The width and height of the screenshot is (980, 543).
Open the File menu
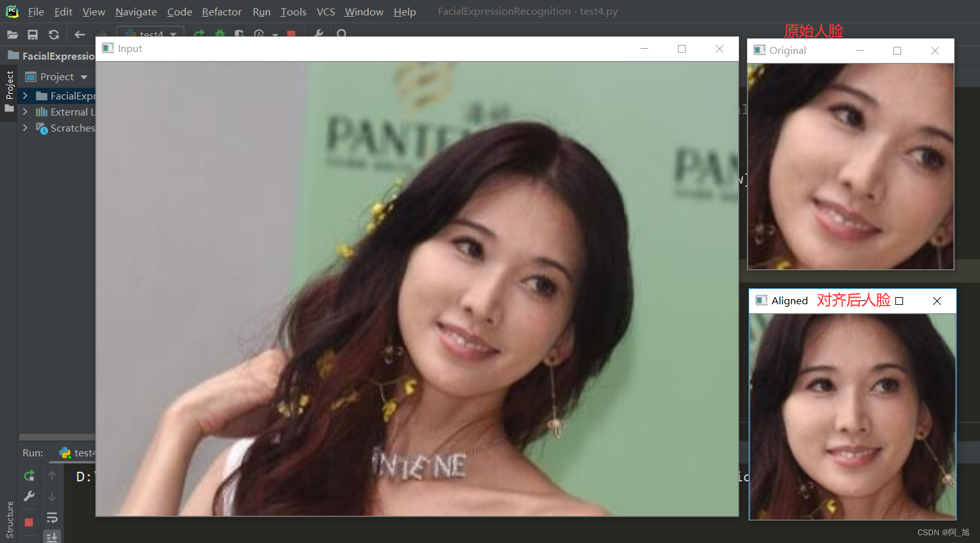(x=36, y=12)
